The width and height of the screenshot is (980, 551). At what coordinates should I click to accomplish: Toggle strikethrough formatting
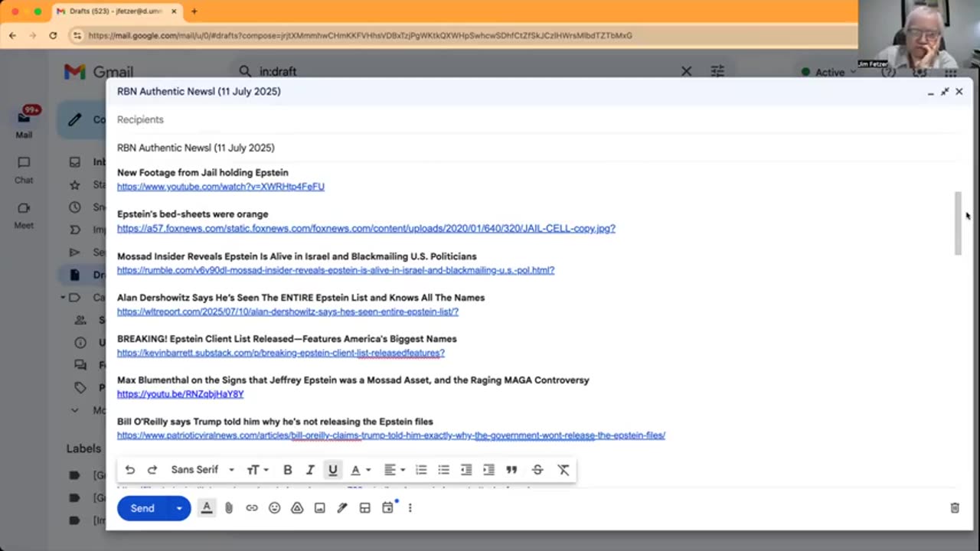[x=537, y=470]
